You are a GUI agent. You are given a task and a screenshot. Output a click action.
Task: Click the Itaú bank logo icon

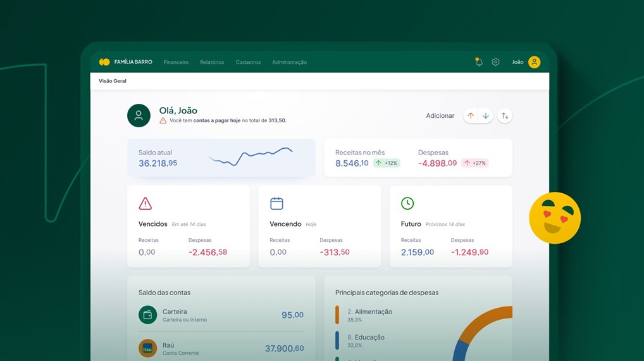[x=148, y=349]
